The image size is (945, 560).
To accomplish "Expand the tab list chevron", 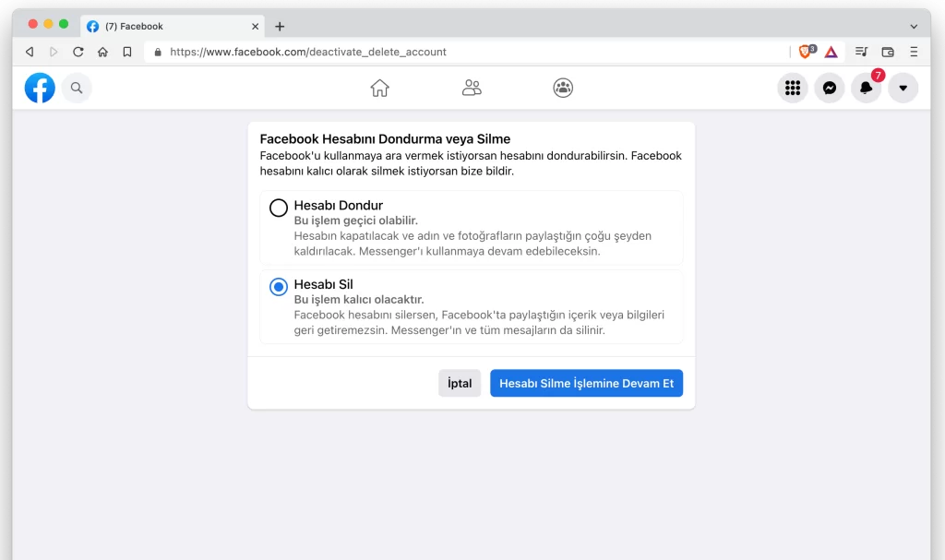I will (914, 27).
